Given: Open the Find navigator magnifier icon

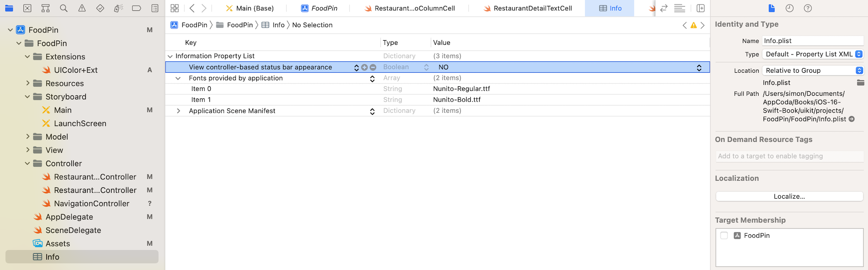Looking at the screenshot, I should coord(64,8).
